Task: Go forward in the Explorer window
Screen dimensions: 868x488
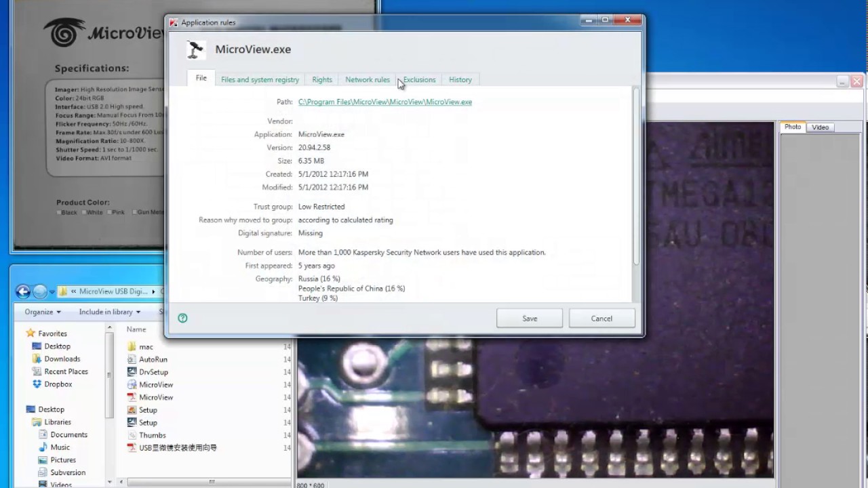Action: 40,291
